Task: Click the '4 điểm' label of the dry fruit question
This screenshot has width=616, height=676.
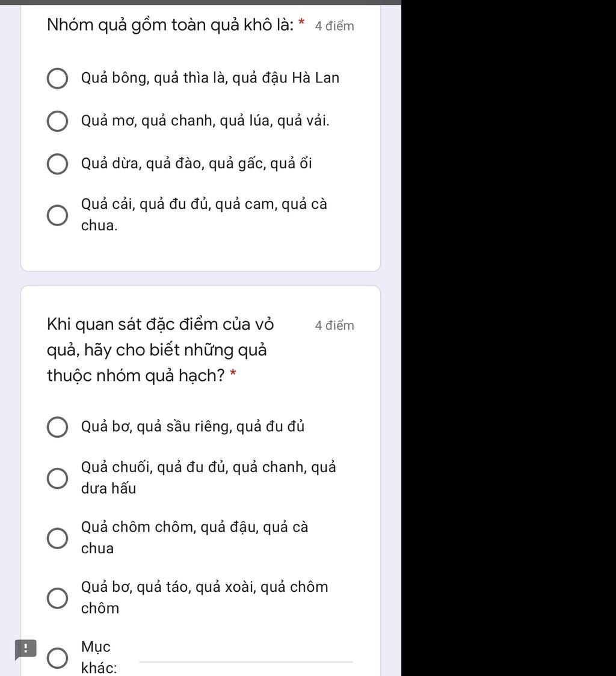Action: coord(334,26)
